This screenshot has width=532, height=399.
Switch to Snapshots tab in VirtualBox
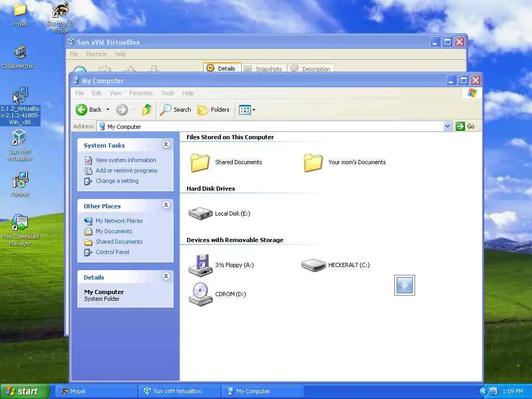pyautogui.click(x=264, y=69)
